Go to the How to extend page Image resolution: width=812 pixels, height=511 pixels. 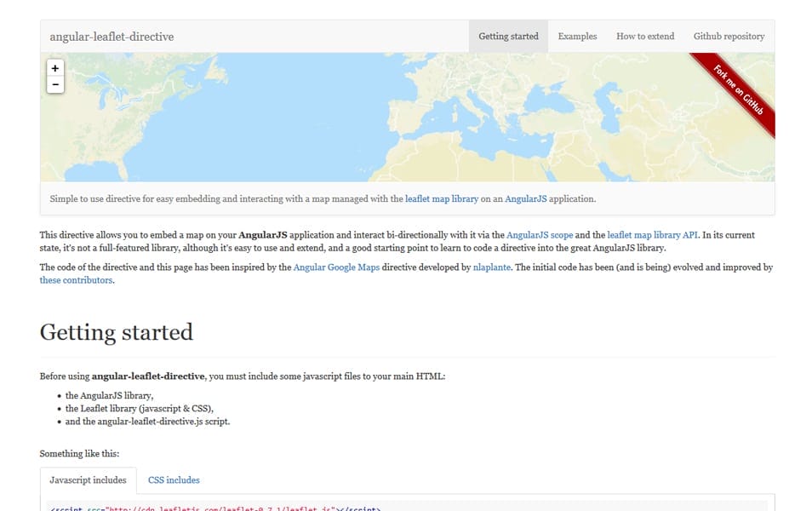point(644,37)
